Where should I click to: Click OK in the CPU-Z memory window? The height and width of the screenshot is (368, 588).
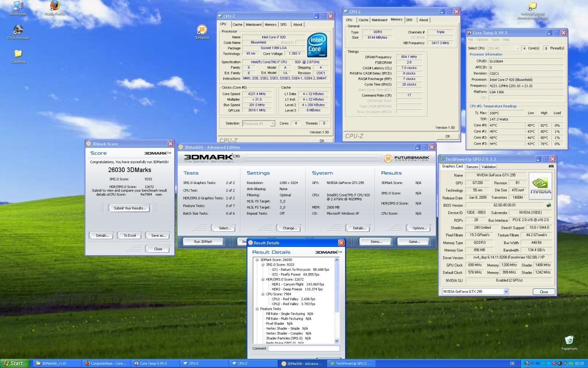coord(448,137)
